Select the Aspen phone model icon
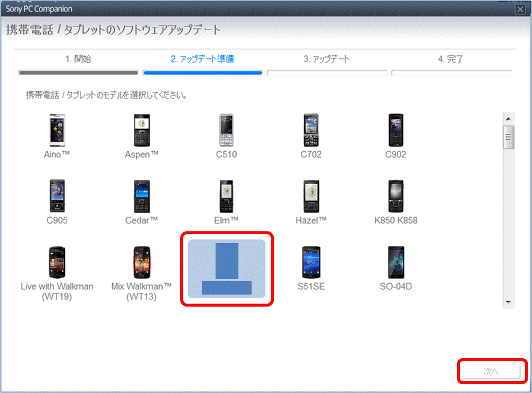 point(142,130)
